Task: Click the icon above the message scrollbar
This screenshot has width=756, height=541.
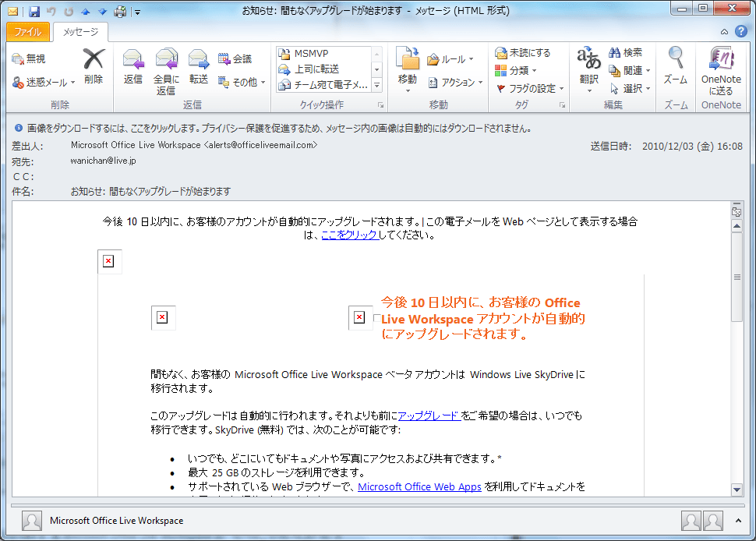Action: coord(737,211)
